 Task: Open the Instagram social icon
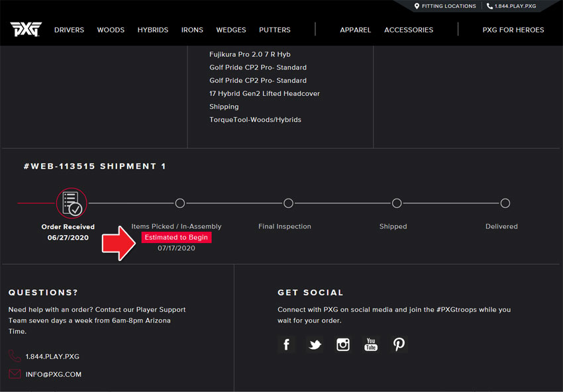(343, 344)
